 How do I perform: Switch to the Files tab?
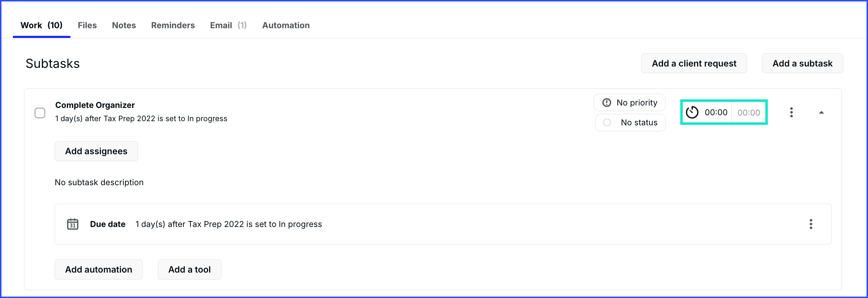pyautogui.click(x=87, y=25)
